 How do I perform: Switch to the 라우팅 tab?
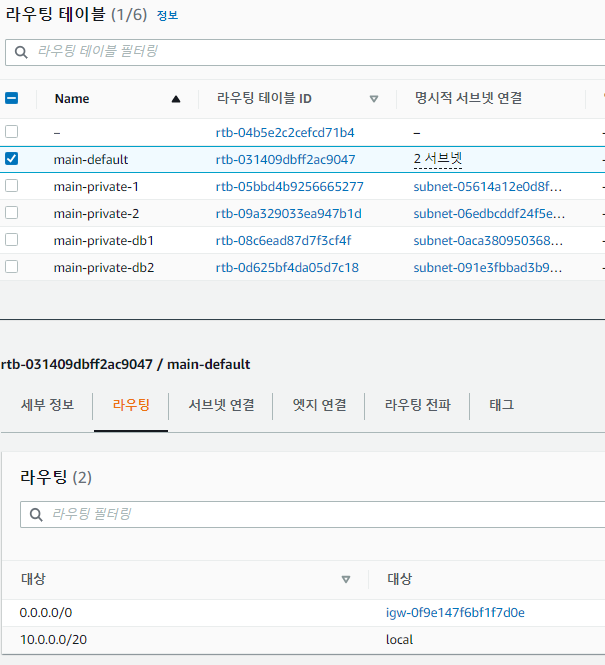coord(131,405)
